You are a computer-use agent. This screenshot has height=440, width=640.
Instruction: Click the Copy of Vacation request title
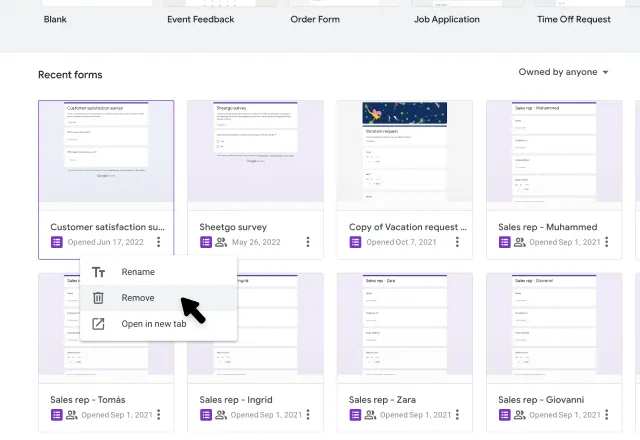pos(407,227)
